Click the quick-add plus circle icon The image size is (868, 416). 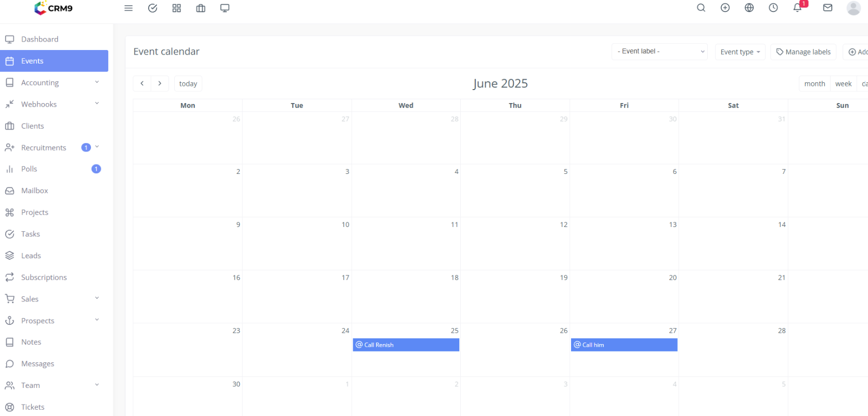[725, 8]
